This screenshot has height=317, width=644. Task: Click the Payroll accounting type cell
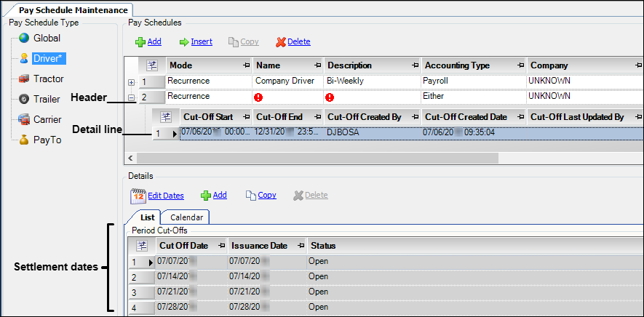coord(474,81)
